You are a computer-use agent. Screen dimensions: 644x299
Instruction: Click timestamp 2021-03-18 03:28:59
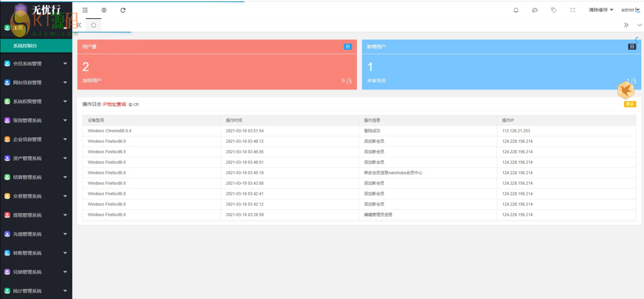tap(245, 215)
